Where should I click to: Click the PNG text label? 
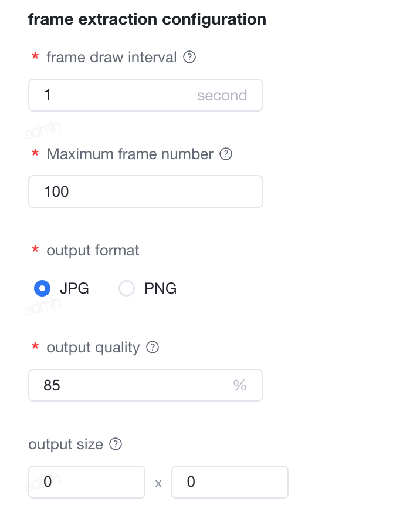click(160, 288)
